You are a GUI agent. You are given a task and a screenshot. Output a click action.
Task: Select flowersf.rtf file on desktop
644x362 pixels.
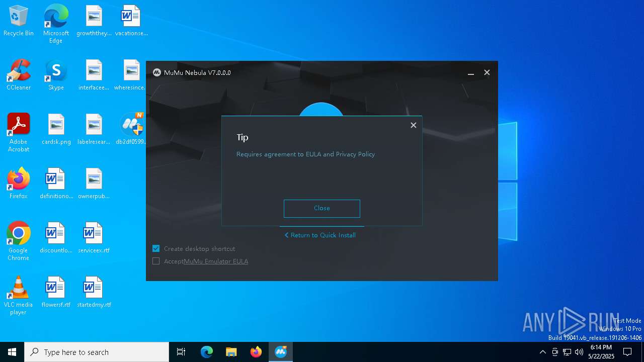(x=56, y=293)
